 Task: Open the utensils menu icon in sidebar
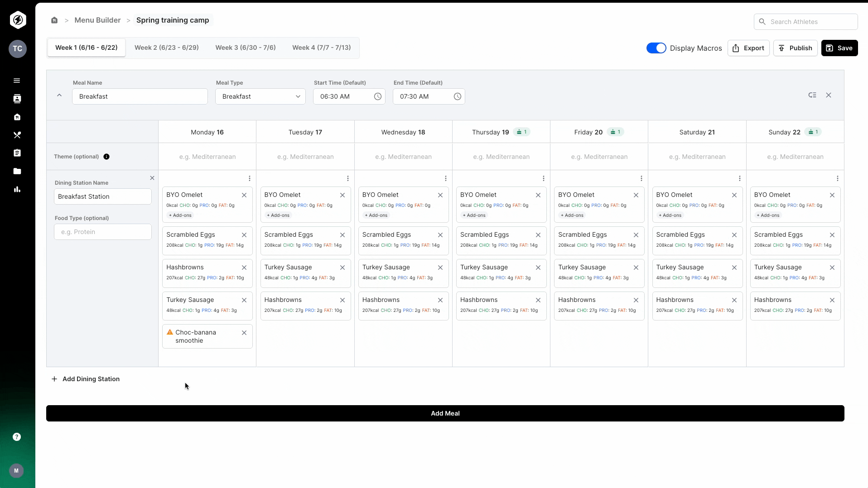click(17, 135)
